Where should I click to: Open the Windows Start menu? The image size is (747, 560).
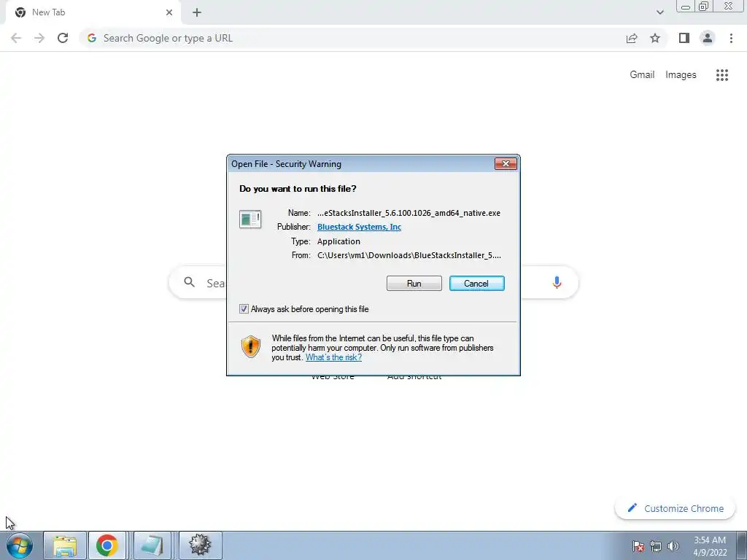[20, 545]
